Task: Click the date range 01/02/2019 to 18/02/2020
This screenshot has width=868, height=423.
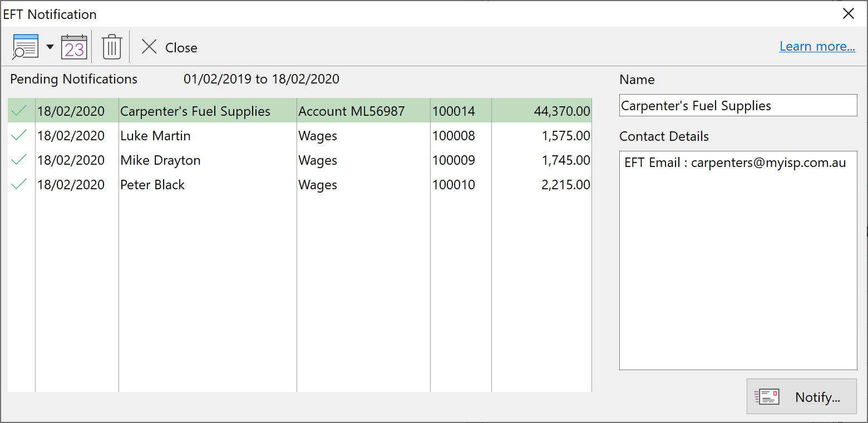Action: (x=262, y=79)
